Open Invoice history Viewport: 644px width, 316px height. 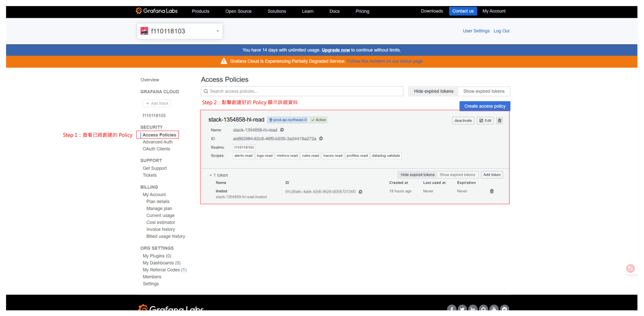pyautogui.click(x=161, y=229)
